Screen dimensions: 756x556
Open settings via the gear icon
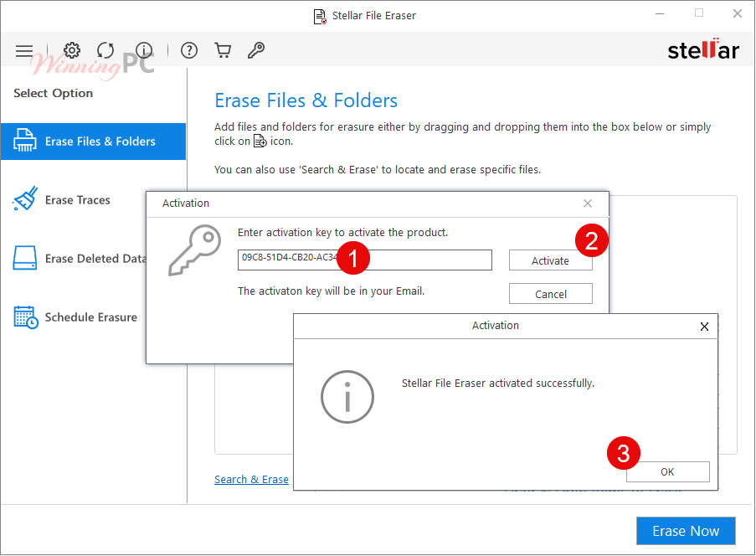(x=72, y=50)
